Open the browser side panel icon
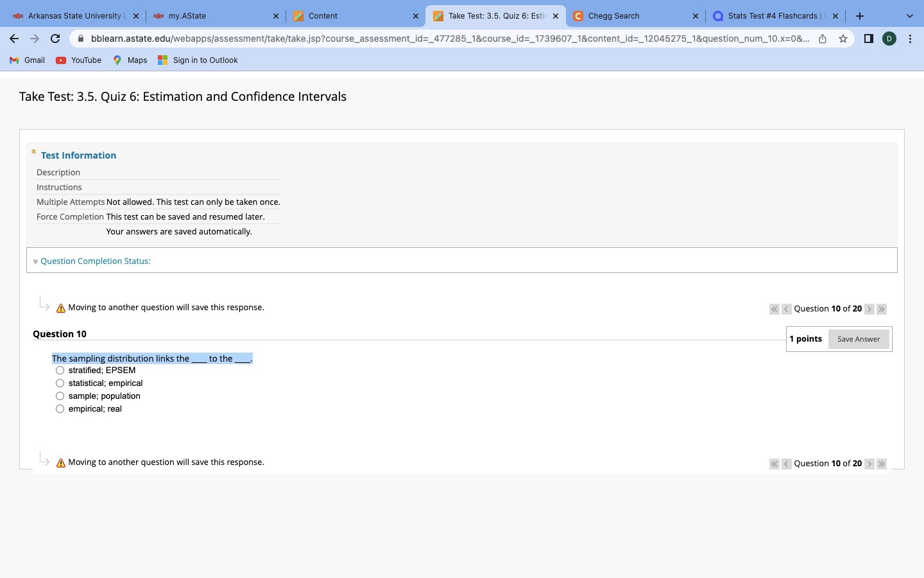Screen dimensions: 924x578 tap(869, 39)
